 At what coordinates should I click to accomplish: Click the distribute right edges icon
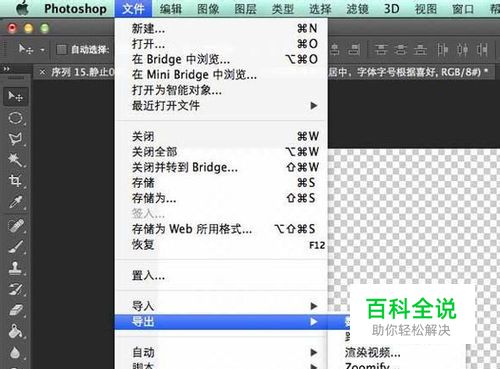482,50
